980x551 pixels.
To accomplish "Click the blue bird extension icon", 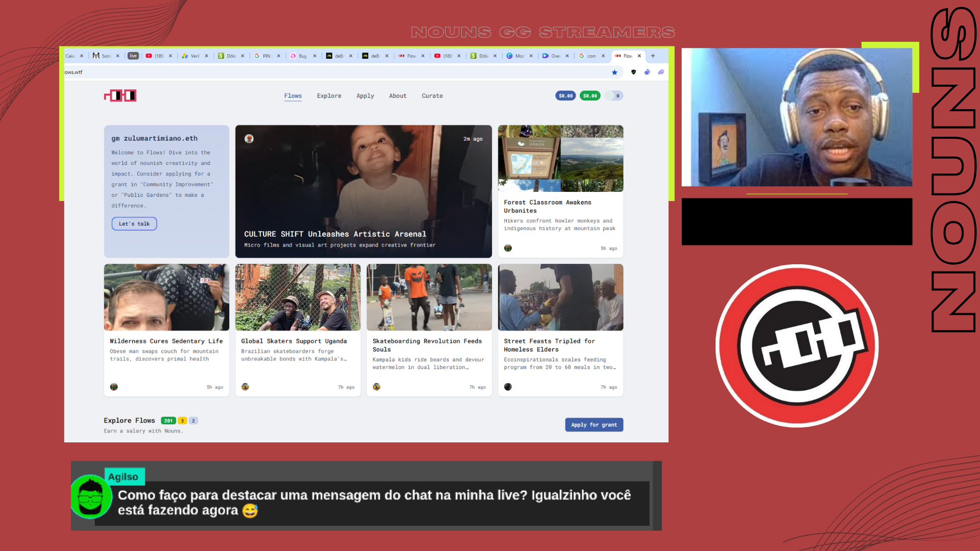I will (x=647, y=72).
